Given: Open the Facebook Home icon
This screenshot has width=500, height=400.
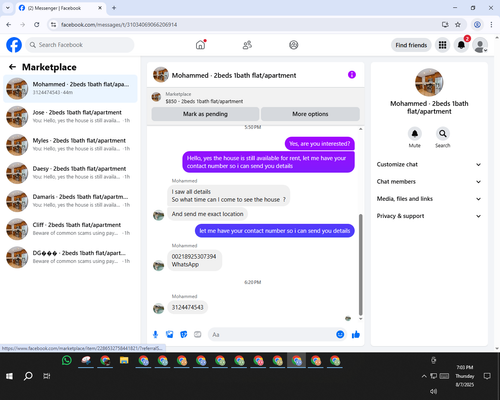Looking at the screenshot, I should 200,45.
